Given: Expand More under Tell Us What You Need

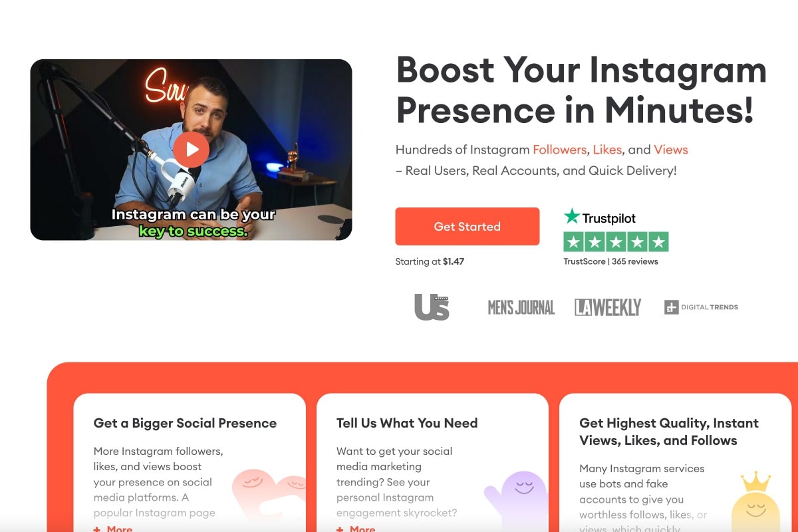Looking at the screenshot, I should (356, 529).
